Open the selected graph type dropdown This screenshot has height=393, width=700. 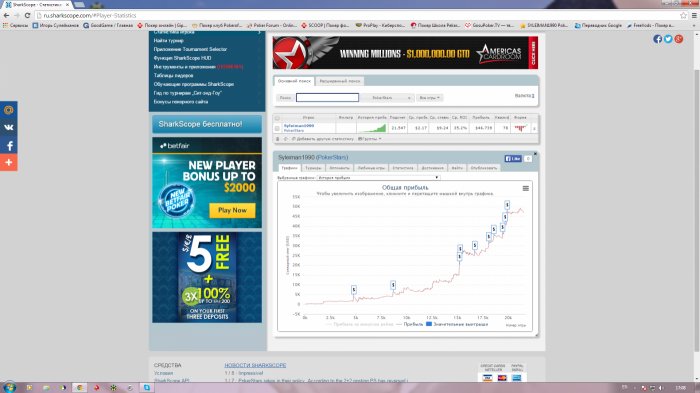tap(378, 178)
